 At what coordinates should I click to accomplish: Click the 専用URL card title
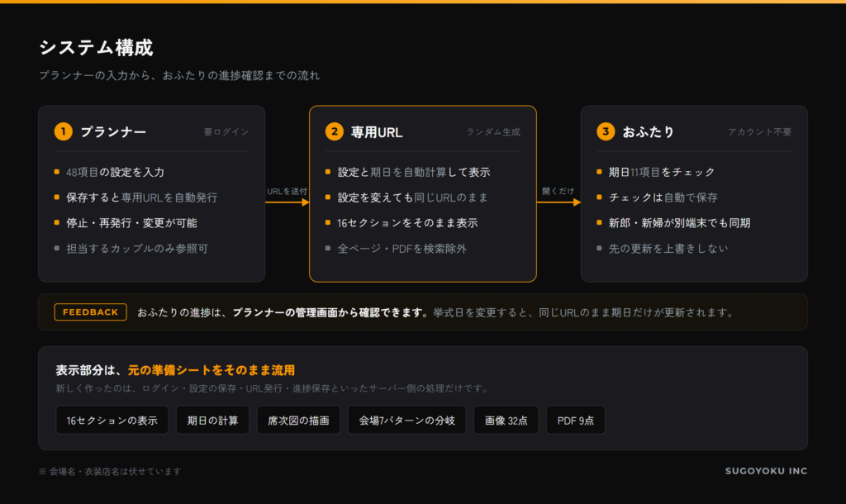(377, 131)
